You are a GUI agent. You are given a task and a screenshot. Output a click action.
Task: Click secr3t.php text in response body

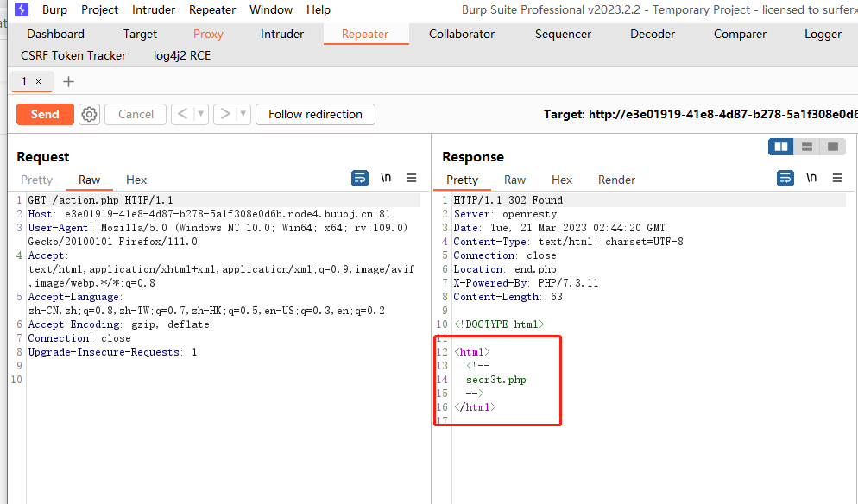click(x=495, y=380)
